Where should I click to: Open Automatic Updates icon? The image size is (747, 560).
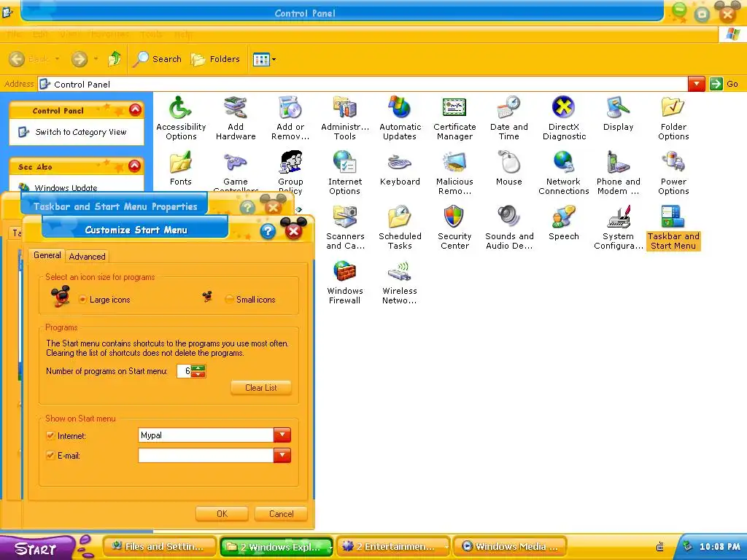click(x=400, y=117)
